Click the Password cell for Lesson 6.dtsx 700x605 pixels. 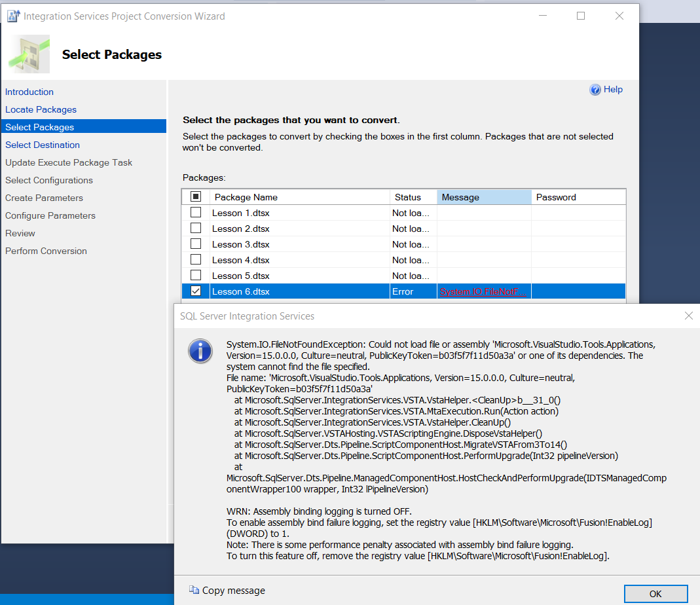coord(579,291)
